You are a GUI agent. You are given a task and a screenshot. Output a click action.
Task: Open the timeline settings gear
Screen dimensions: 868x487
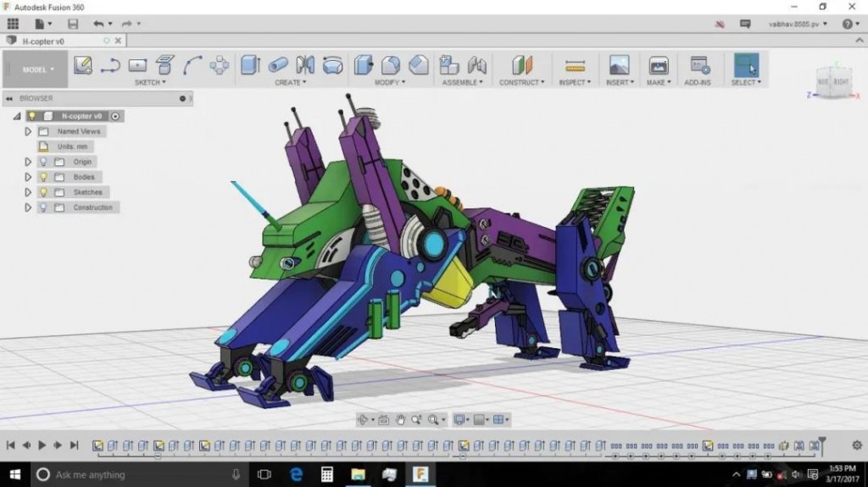[x=857, y=445]
